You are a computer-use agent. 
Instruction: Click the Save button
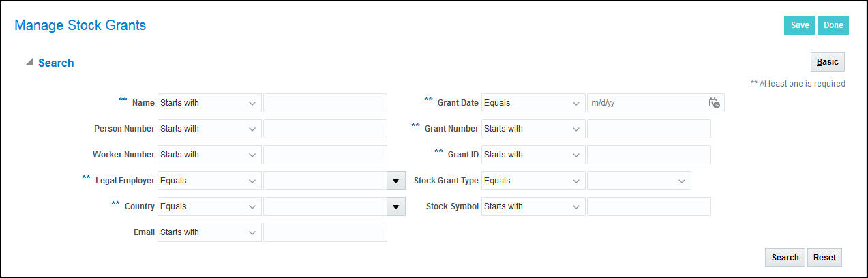click(799, 25)
